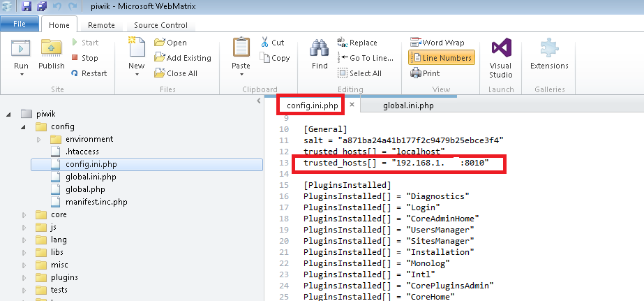
Task: Click the "SitesManager" plugin line
Action: pos(389,240)
